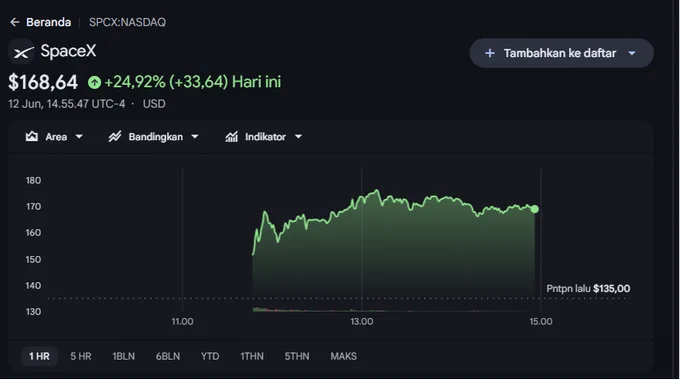The height and width of the screenshot is (380, 680).
Task: Click the SpaceX company name
Action: point(68,51)
